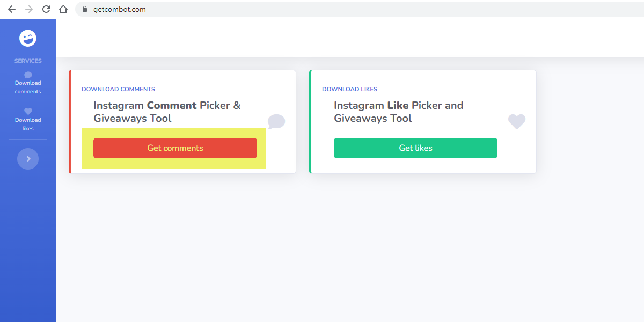Click the winking Combot logo in the sidebar

(28, 38)
